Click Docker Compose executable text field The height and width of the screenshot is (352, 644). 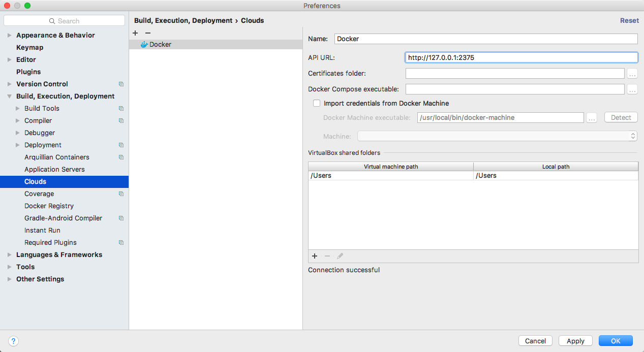(x=515, y=89)
